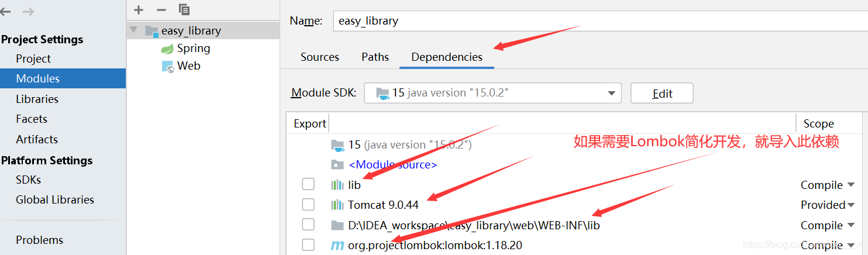This screenshot has width=868, height=255.
Task: Open Facets settings
Action: click(x=32, y=119)
